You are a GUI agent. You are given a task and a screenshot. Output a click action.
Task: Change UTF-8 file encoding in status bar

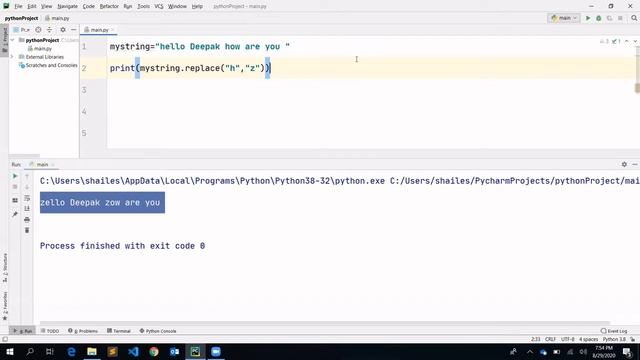(x=567, y=339)
